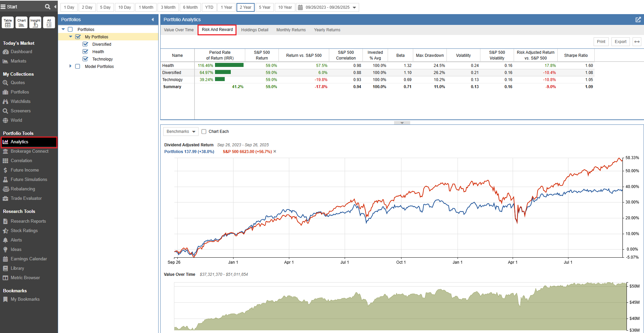Screen dimensions: 644x333
Task: Select the 5 Year period button
Action: [x=264, y=7]
